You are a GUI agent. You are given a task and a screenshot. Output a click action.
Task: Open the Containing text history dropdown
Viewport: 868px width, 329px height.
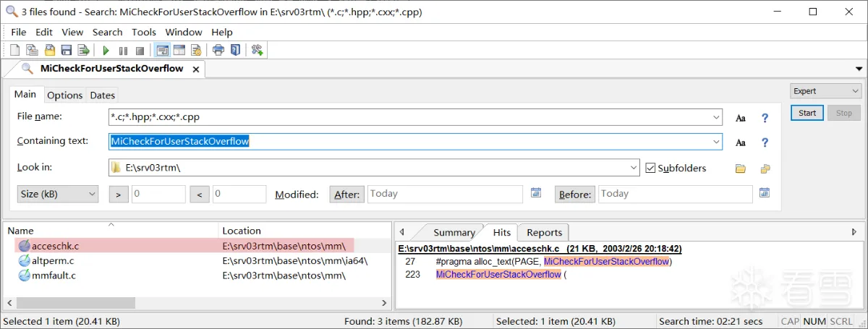coord(715,142)
